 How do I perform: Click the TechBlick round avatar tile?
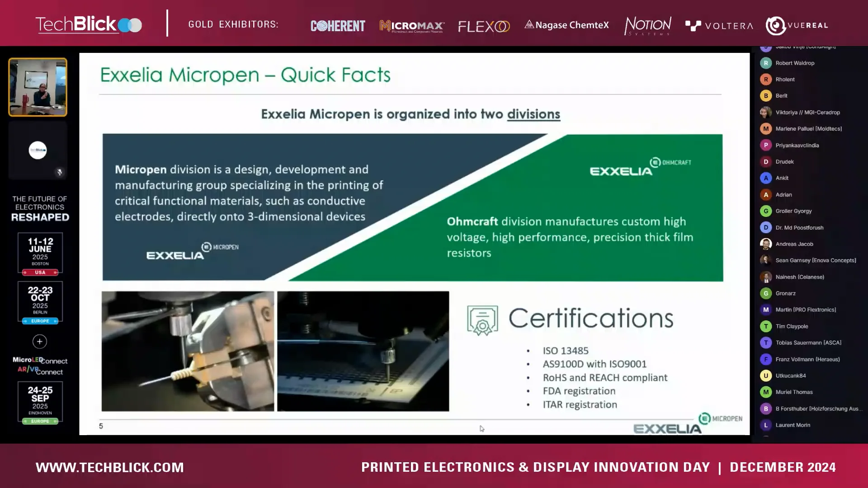[38, 150]
